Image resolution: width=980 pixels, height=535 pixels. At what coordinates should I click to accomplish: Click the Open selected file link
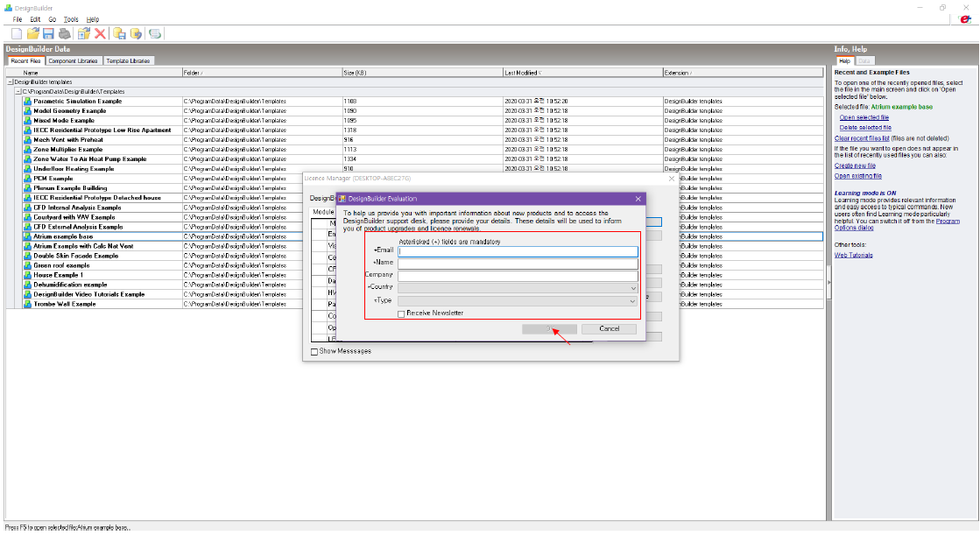864,117
